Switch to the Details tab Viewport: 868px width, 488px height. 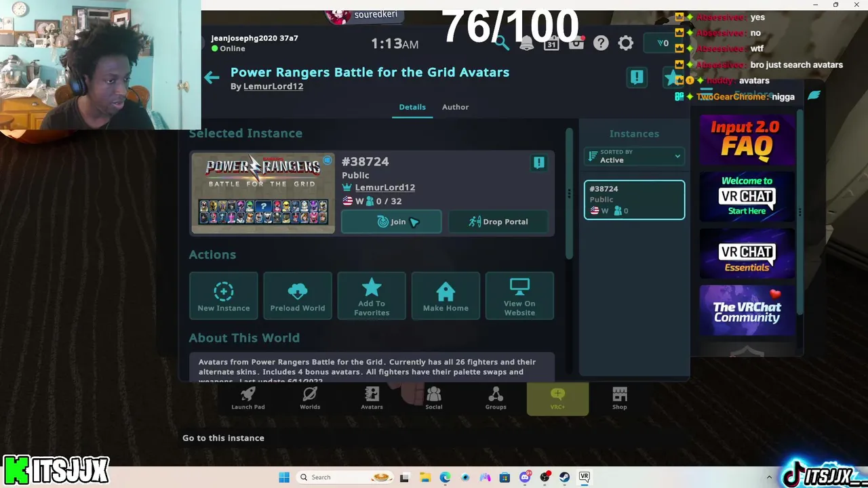412,107
